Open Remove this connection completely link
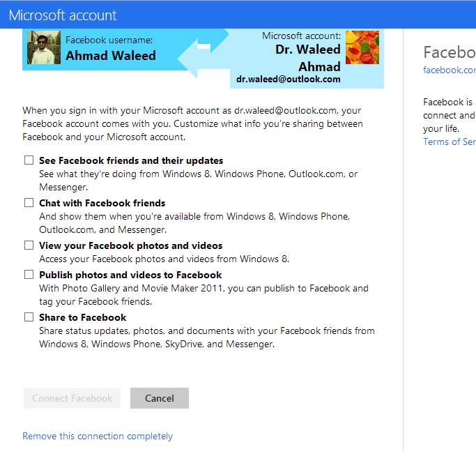This screenshot has width=476, height=463. click(98, 437)
